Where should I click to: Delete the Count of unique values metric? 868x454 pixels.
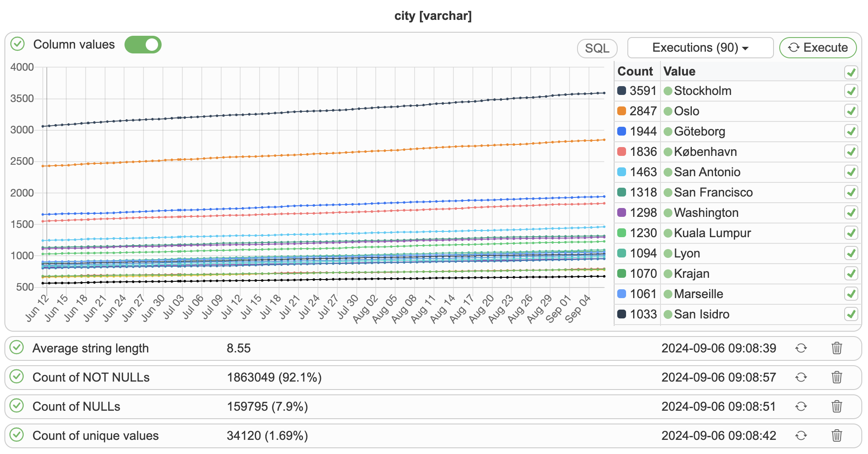click(x=836, y=436)
